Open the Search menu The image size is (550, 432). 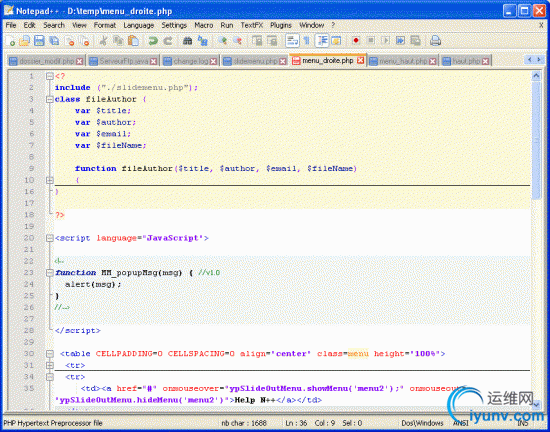pyautogui.click(x=54, y=25)
